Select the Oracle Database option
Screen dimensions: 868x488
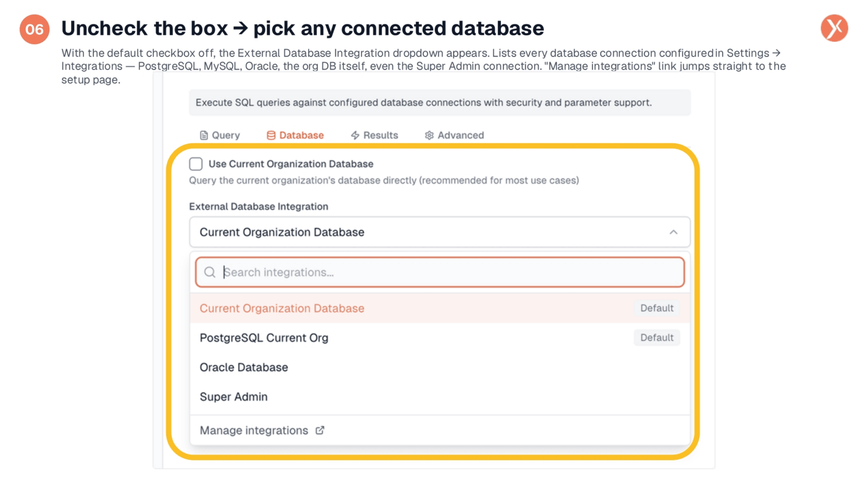point(439,367)
